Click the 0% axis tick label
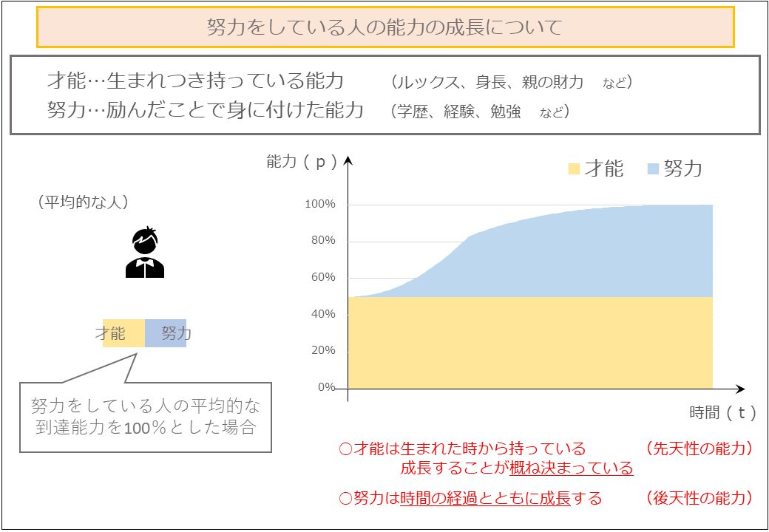The height and width of the screenshot is (532, 769). coord(325,387)
